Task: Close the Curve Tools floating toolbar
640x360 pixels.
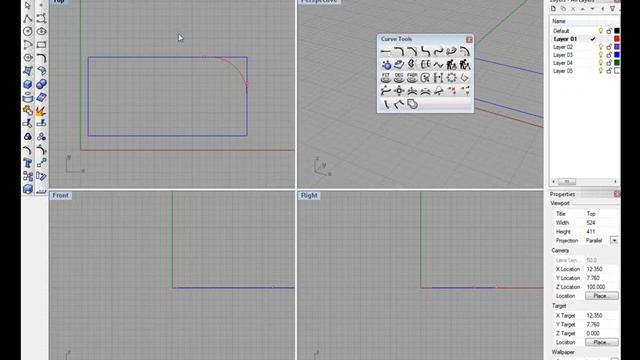Action: (x=469, y=39)
